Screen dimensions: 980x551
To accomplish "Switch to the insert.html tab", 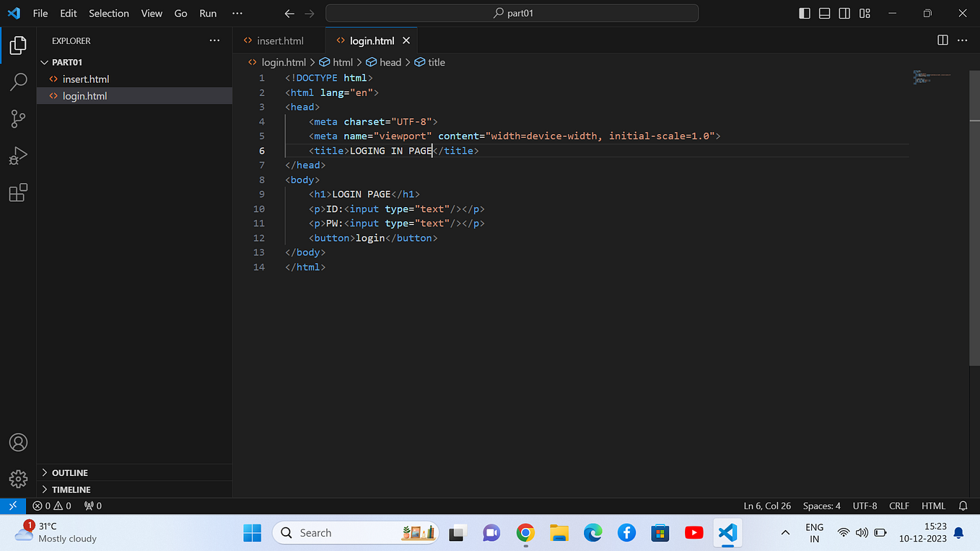I will (280, 40).
